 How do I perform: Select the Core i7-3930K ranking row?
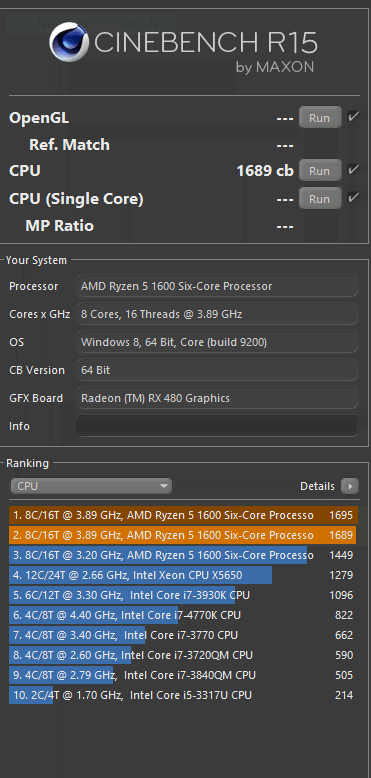coord(183,595)
